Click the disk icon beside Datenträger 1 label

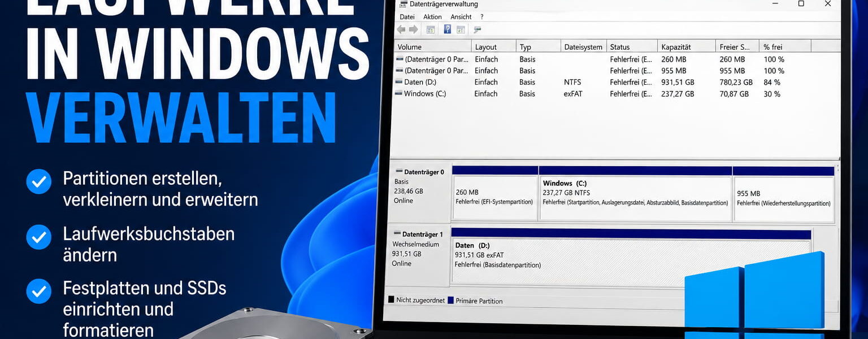tap(397, 233)
